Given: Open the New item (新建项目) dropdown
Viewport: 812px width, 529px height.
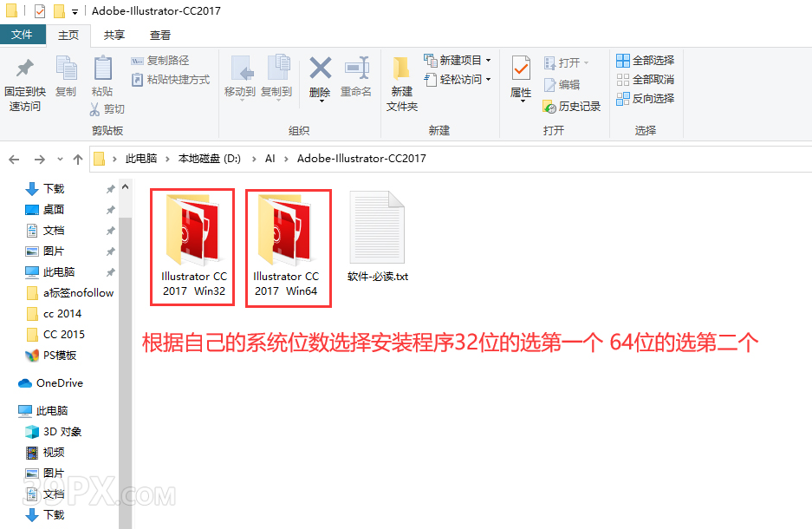Looking at the screenshot, I should (458, 61).
